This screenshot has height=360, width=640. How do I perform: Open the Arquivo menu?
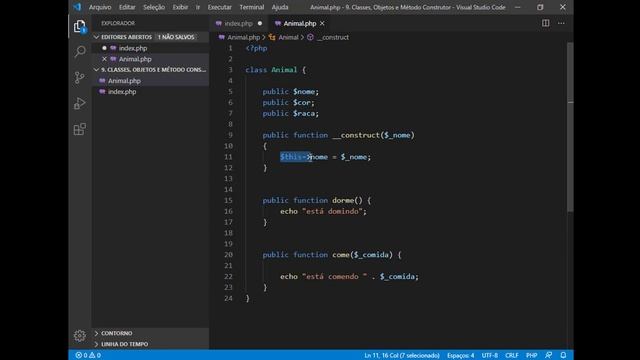(100, 7)
